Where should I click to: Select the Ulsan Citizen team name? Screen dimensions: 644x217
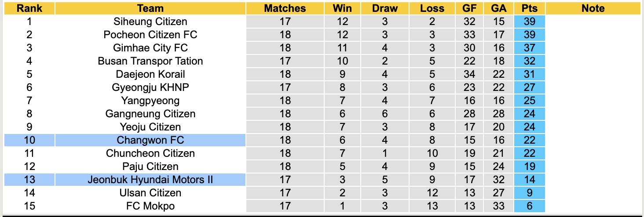tap(150, 193)
